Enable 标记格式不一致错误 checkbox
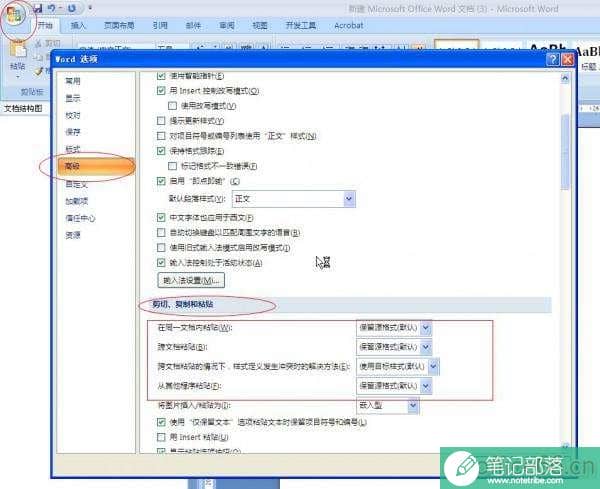 coord(172,166)
